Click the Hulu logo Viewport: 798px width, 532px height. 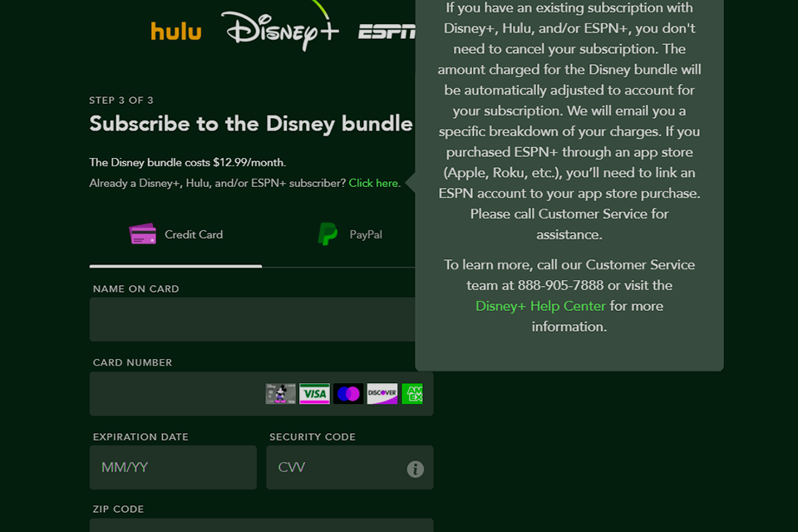[x=176, y=32]
